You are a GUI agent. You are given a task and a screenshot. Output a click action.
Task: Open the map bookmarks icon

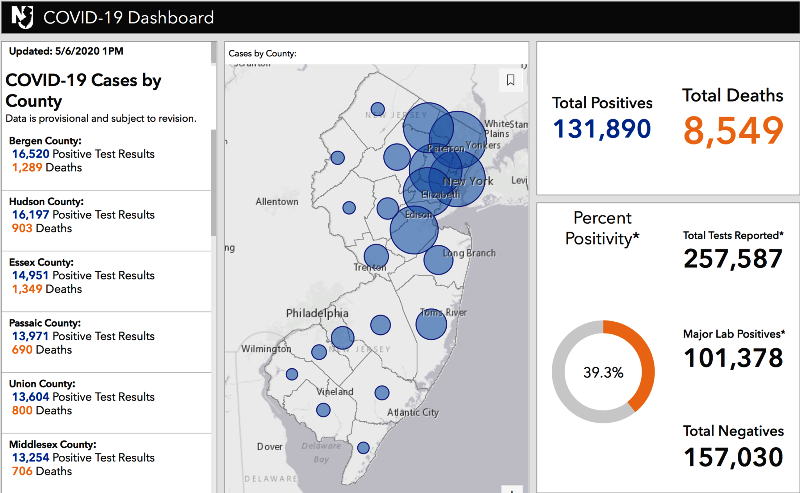click(510, 80)
